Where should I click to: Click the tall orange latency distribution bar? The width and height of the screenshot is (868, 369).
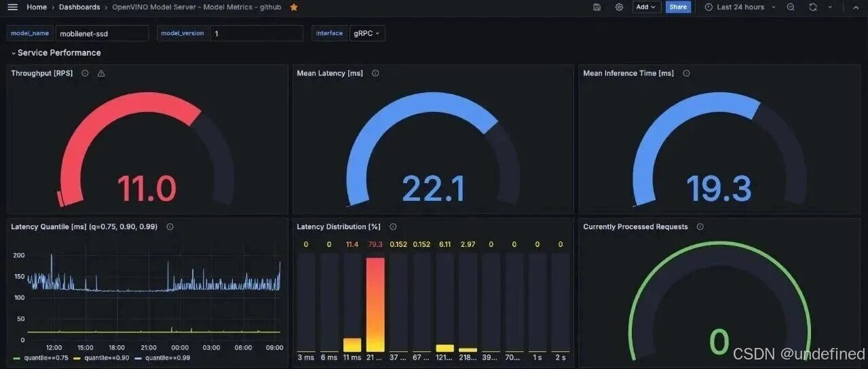tap(375, 305)
